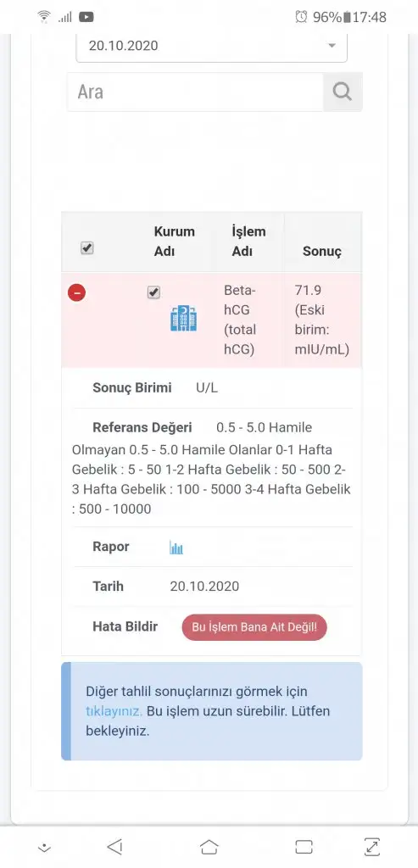Image resolution: width=418 pixels, height=868 pixels.
Task: Click the Sonuç column header
Action: [x=322, y=251]
